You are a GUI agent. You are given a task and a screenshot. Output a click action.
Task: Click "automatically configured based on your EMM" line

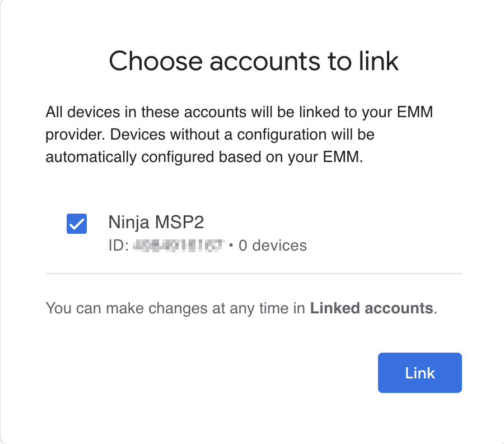click(204, 158)
